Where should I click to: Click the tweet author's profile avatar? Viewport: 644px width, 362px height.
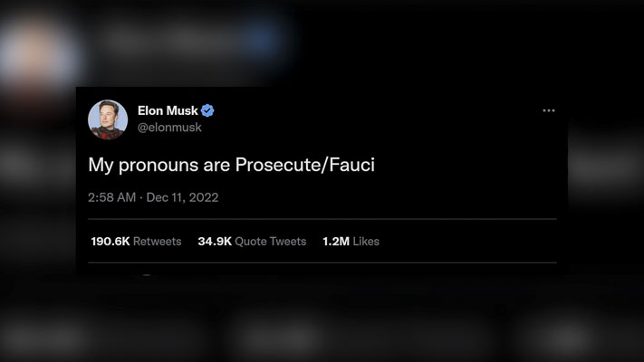tap(107, 119)
